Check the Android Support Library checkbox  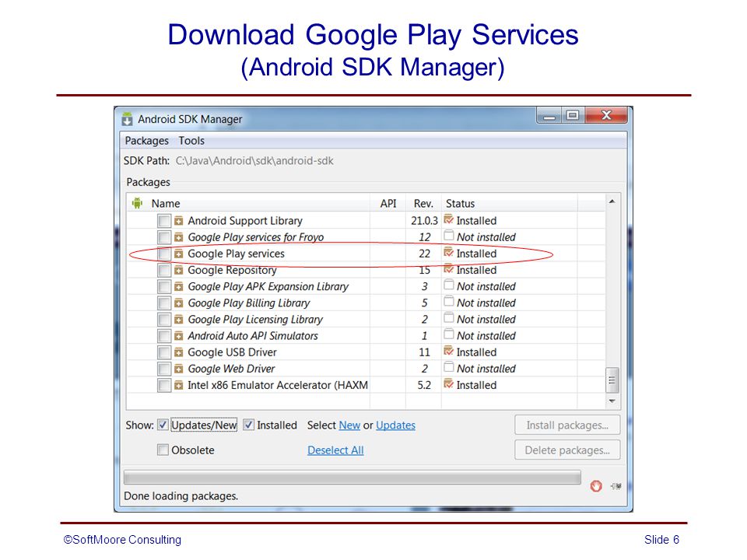click(164, 221)
